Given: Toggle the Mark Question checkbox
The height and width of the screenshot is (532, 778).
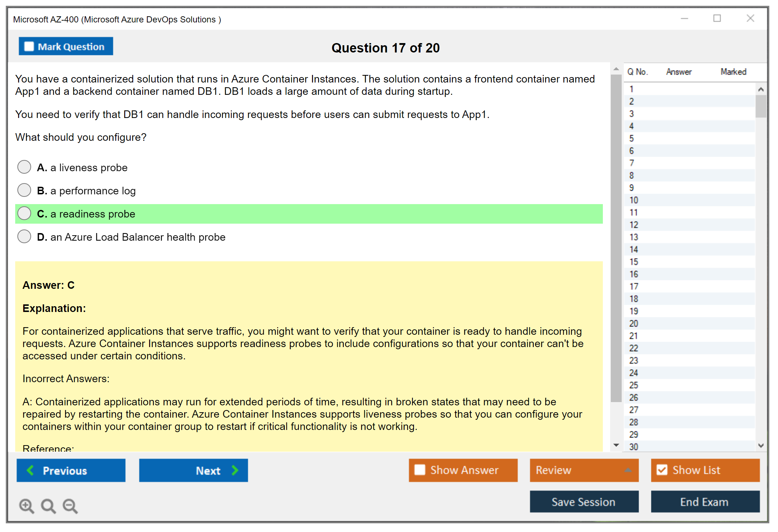Looking at the screenshot, I should pyautogui.click(x=29, y=46).
